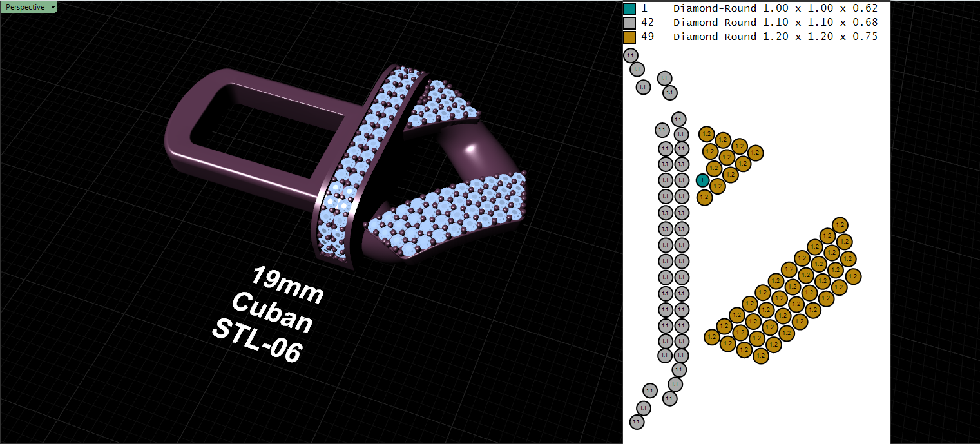The image size is (980, 444).
Task: Click the Perspective viewport title label
Action: [x=25, y=7]
